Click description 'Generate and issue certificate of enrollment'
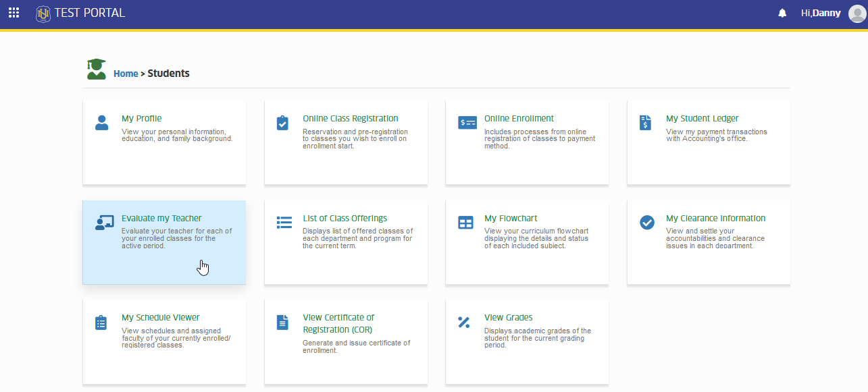This screenshot has width=868, height=392. [x=357, y=347]
